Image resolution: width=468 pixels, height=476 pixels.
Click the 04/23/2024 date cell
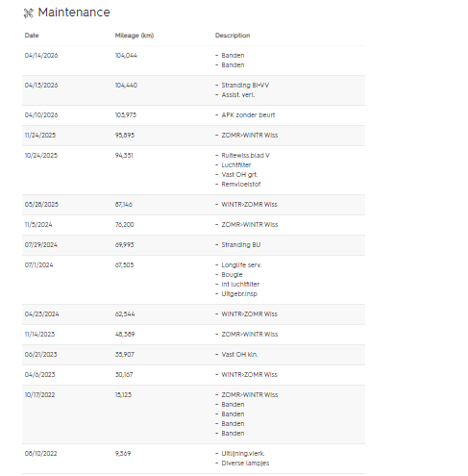[41, 314]
